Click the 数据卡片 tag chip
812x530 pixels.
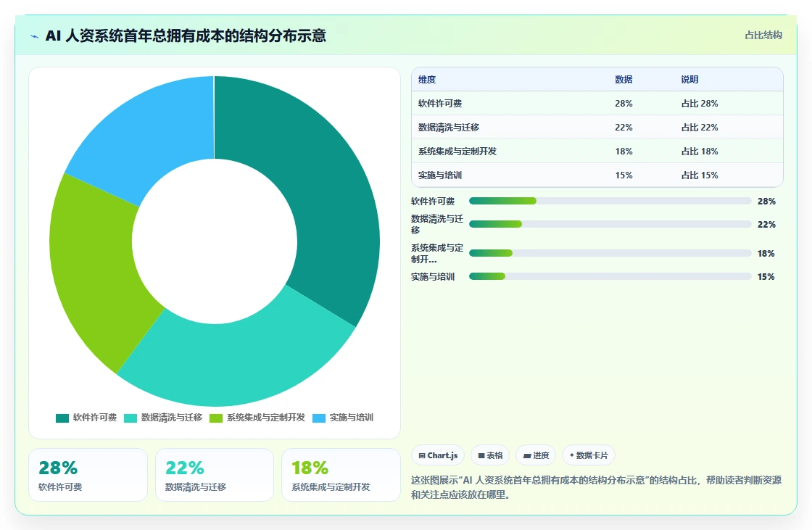point(588,455)
